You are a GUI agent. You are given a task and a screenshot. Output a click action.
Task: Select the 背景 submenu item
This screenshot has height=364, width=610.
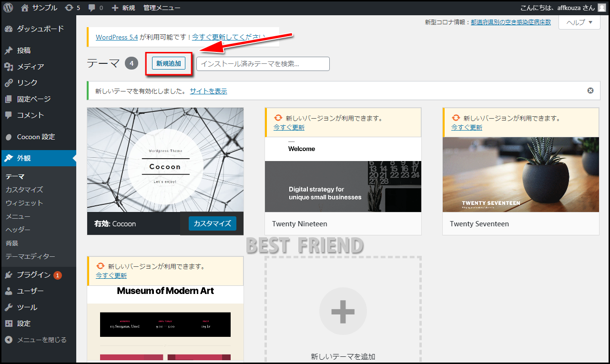click(12, 243)
